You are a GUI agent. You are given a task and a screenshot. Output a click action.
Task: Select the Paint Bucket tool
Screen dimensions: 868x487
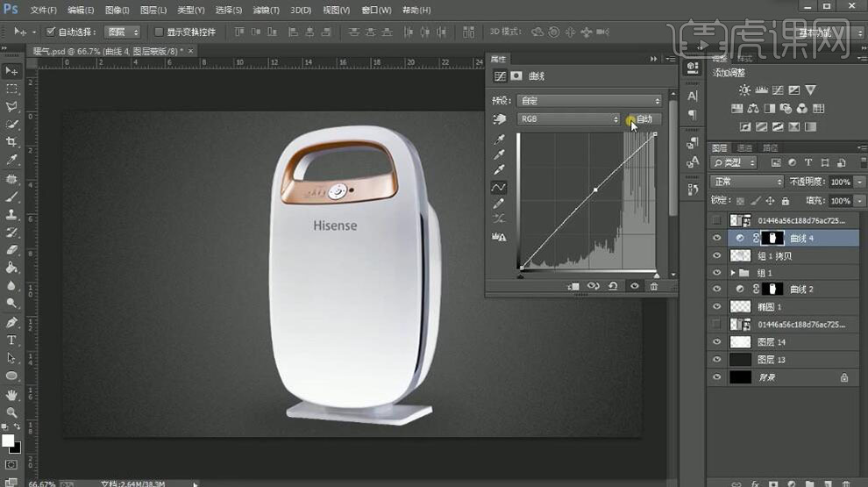coord(11,269)
